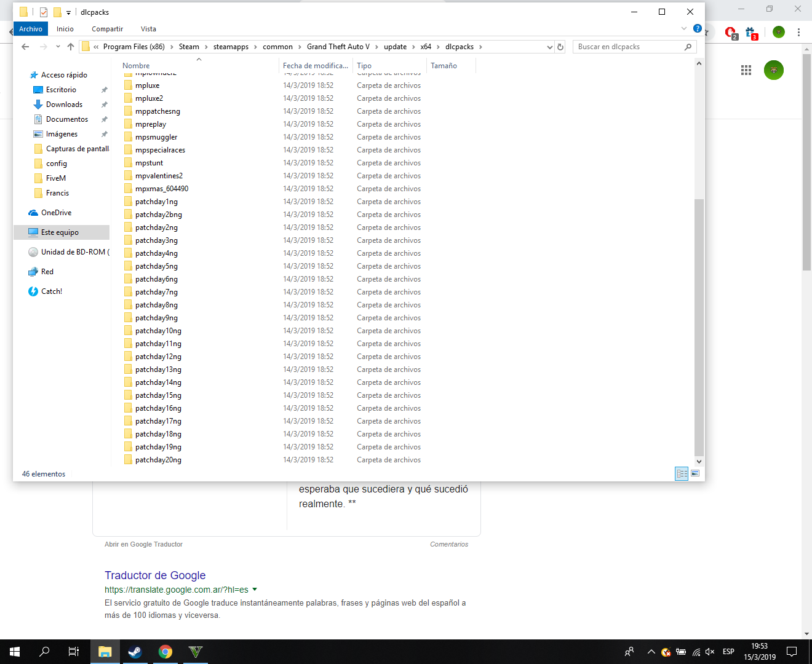Select the Catch! item in sidebar
The width and height of the screenshot is (812, 664).
coord(52,291)
